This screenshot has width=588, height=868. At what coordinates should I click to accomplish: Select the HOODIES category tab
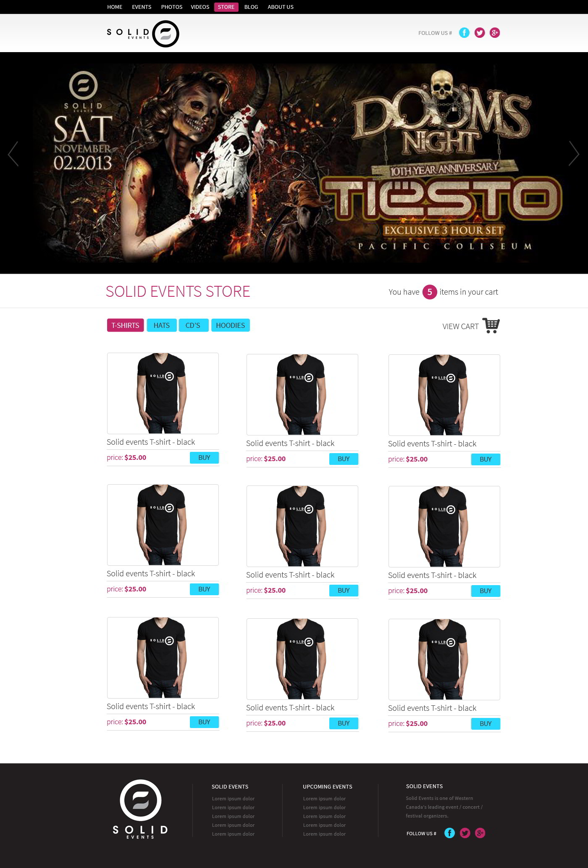pos(231,325)
